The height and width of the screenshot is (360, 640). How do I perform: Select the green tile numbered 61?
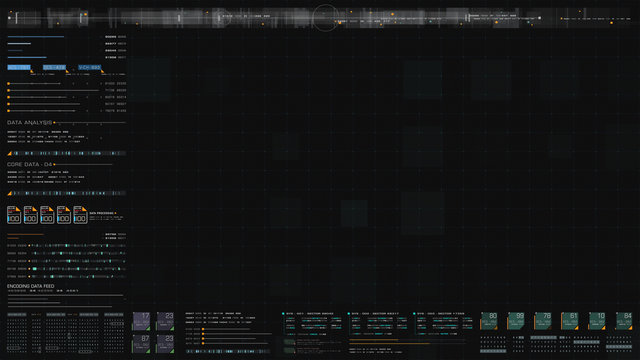tap(570, 321)
